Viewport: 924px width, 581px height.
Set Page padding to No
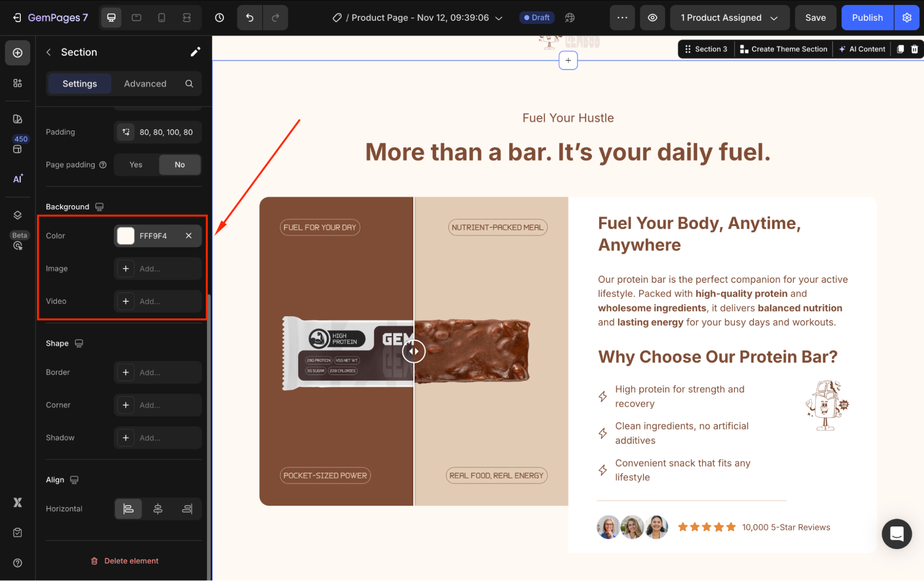coord(180,165)
